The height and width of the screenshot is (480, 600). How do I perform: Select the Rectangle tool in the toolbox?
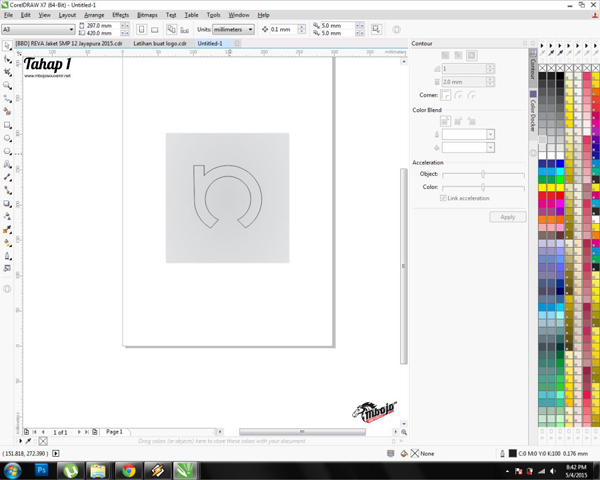(7, 125)
